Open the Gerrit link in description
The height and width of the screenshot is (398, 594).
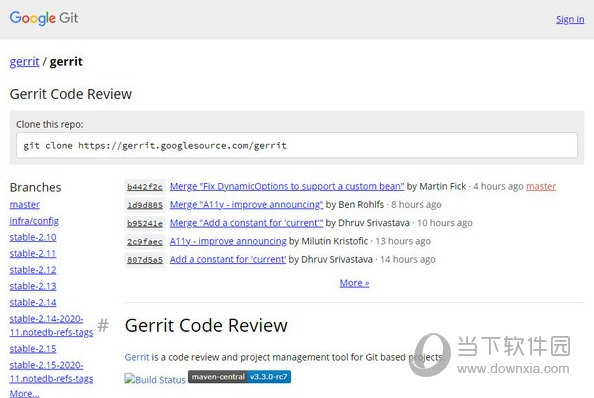click(137, 357)
